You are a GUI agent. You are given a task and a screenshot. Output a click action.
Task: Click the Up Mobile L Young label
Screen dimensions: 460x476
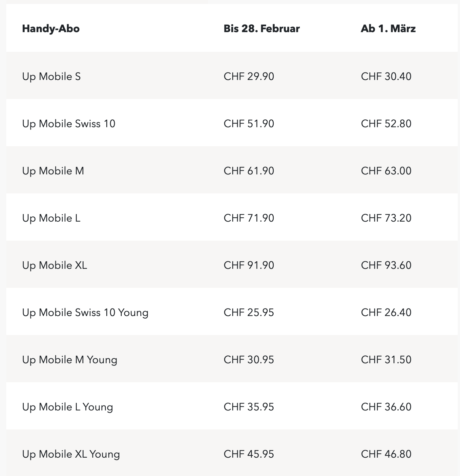point(68,407)
